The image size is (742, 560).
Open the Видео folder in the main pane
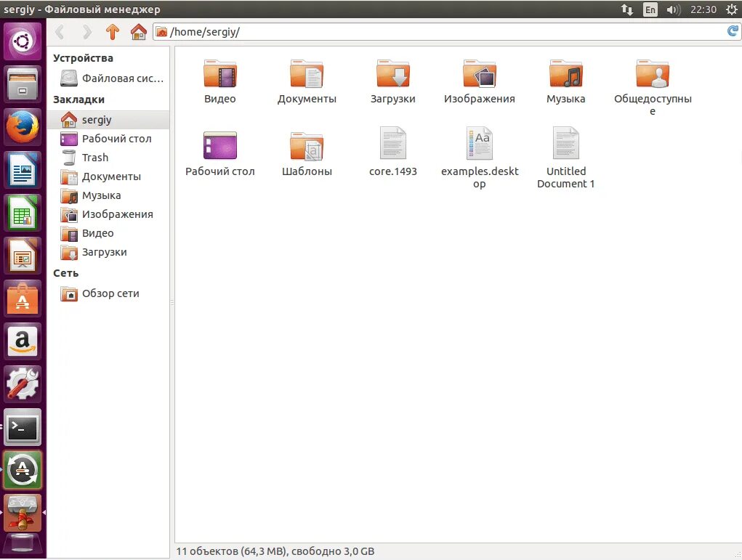pos(220,82)
